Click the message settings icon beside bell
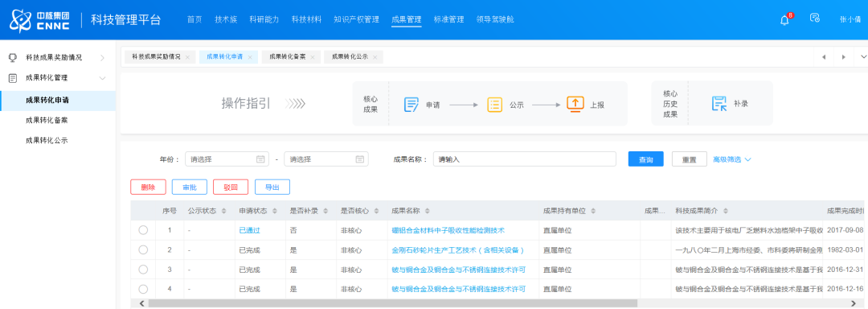 click(x=814, y=19)
